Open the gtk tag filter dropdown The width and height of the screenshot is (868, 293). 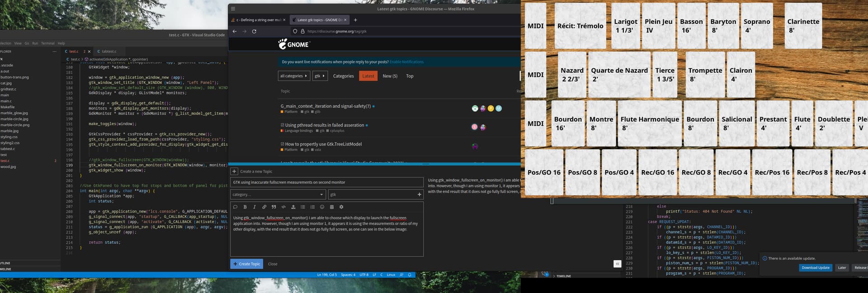pos(320,76)
